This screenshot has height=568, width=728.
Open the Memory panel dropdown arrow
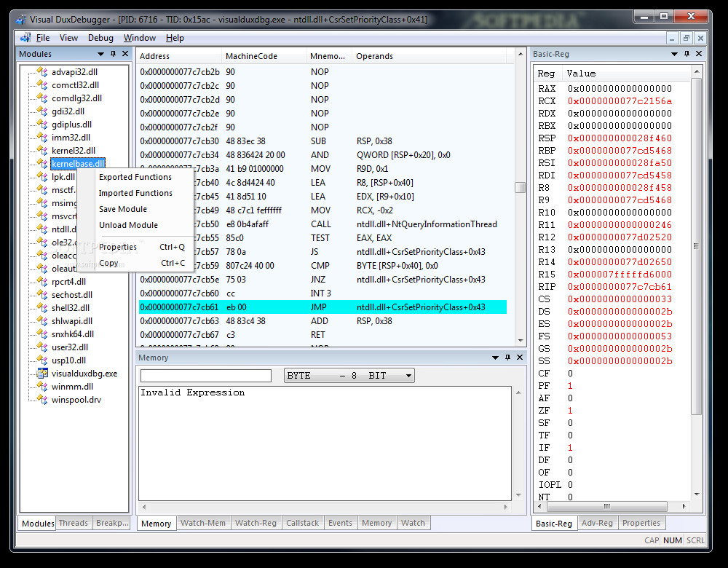(495, 357)
